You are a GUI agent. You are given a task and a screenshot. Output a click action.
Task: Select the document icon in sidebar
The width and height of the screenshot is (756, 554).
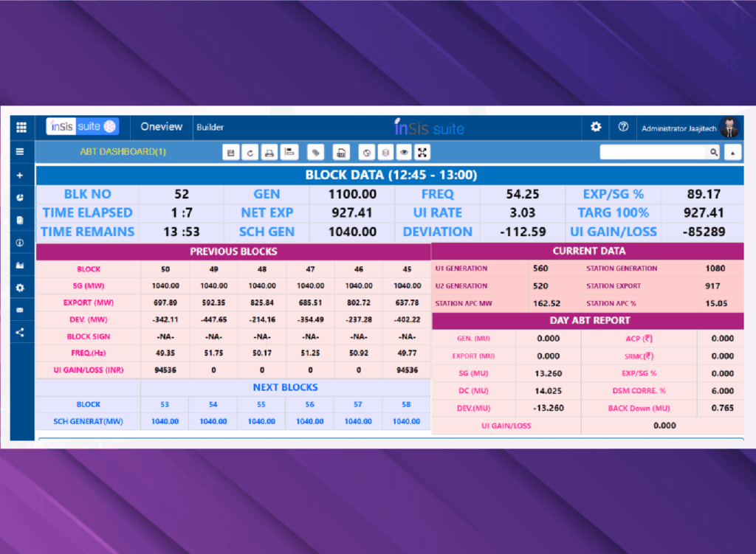[20, 220]
